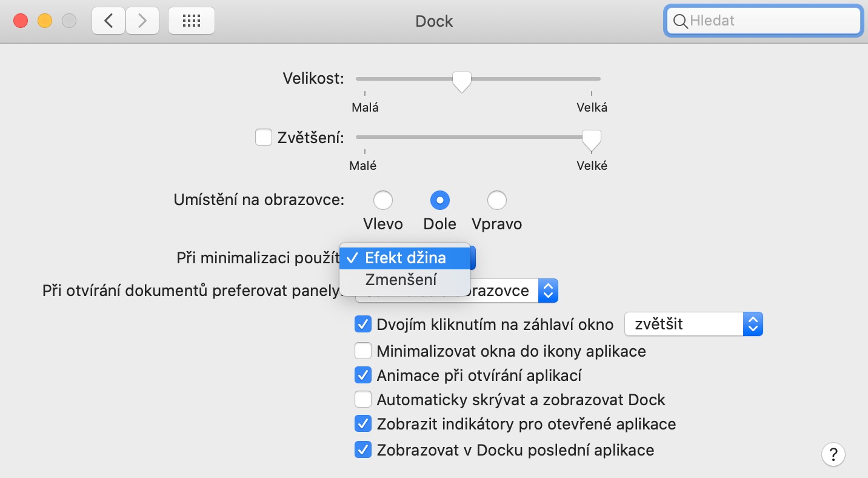Click the forward arrow navigation button
This screenshot has height=478, width=868.
coord(142,21)
